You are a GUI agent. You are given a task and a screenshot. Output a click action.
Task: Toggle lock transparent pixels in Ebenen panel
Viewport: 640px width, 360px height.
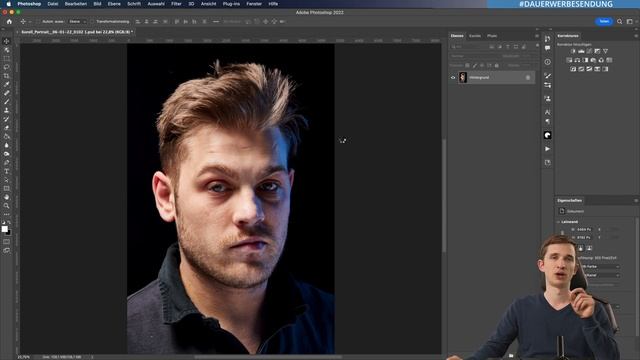click(467, 66)
